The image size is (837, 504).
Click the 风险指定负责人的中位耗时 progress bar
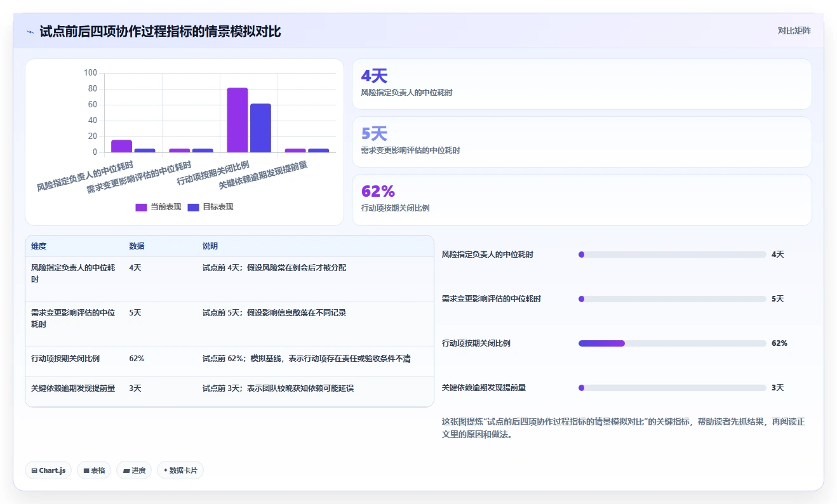(x=672, y=255)
